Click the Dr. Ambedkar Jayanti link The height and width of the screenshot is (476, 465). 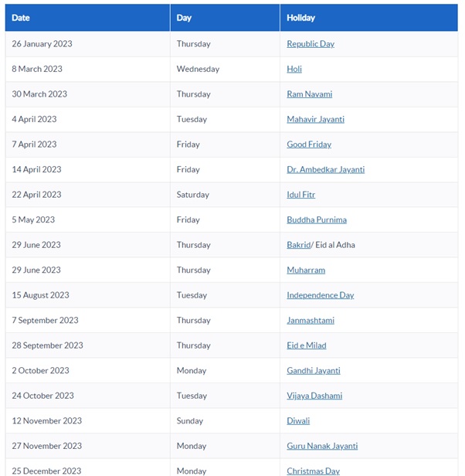(326, 170)
